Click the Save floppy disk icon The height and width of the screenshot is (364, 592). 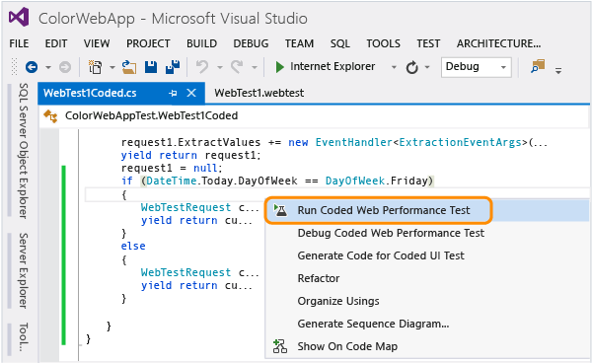pyautogui.click(x=151, y=67)
